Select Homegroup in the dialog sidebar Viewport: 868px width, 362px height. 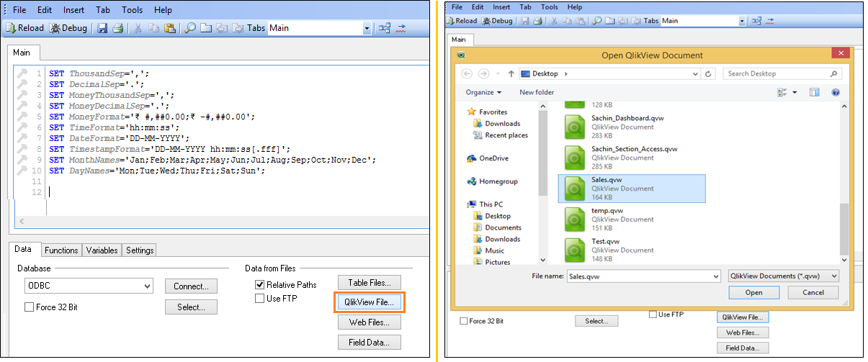click(x=498, y=181)
